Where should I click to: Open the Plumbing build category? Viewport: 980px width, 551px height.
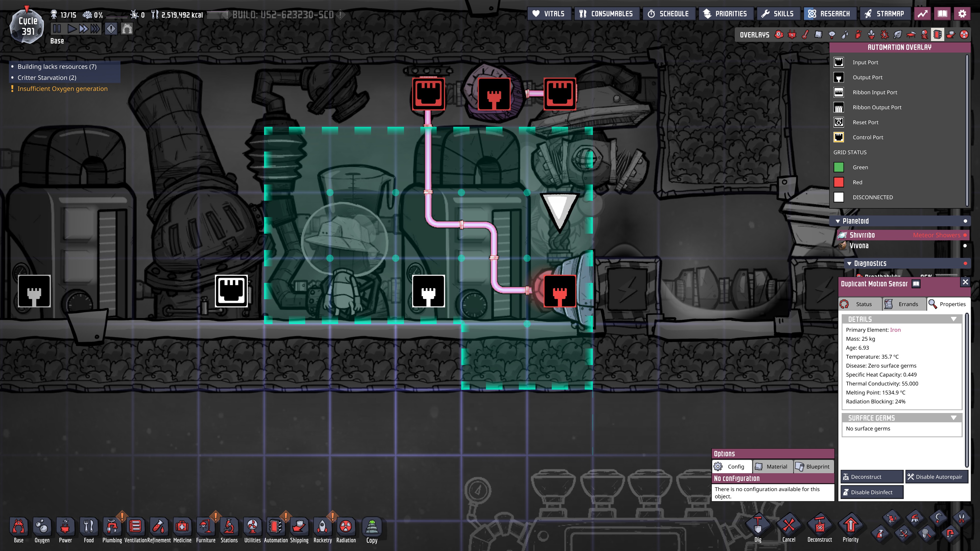point(112,530)
